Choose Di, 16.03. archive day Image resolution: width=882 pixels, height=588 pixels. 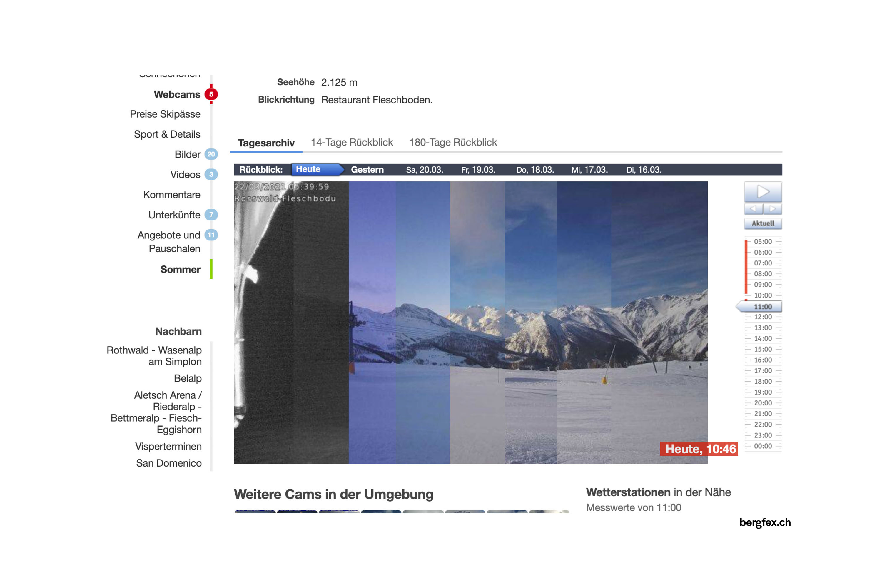[x=644, y=170]
